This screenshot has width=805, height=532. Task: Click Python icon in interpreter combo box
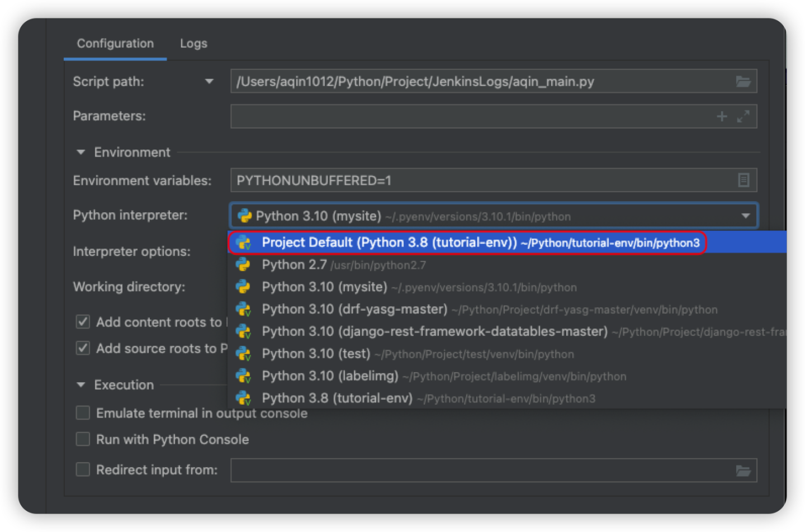coord(244,216)
